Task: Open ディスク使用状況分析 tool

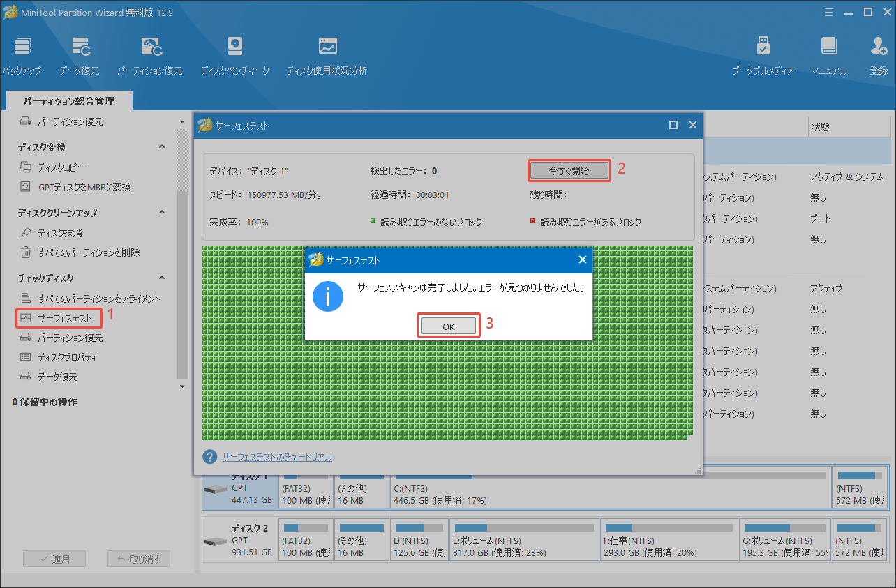Action: click(x=327, y=56)
